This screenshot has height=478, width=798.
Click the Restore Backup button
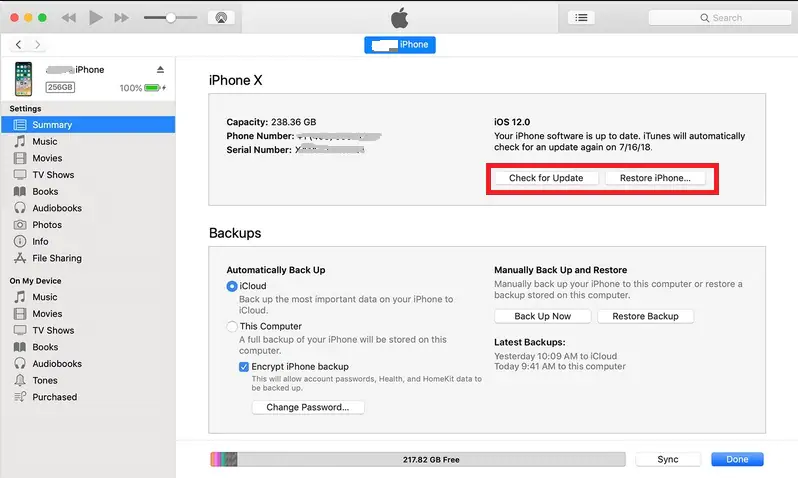pyautogui.click(x=645, y=316)
